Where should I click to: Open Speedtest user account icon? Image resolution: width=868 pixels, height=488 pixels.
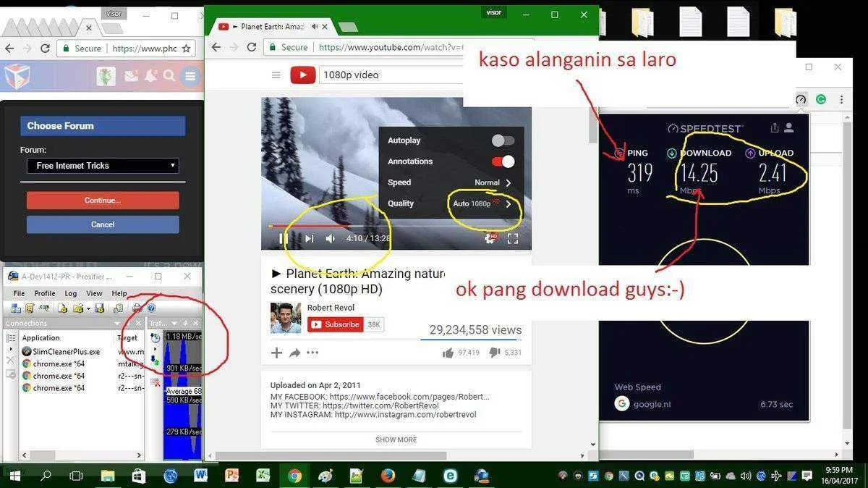pos(789,127)
